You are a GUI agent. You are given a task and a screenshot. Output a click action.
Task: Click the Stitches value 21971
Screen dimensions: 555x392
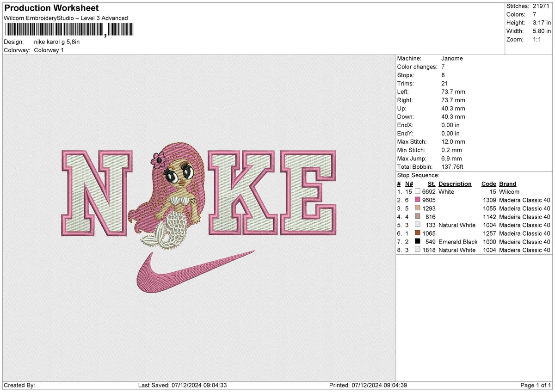542,6
